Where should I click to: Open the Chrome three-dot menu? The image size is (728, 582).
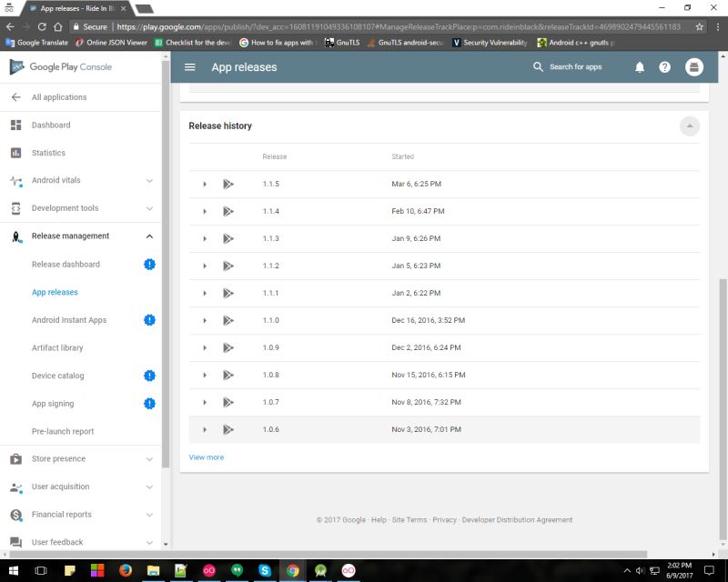(x=718, y=27)
